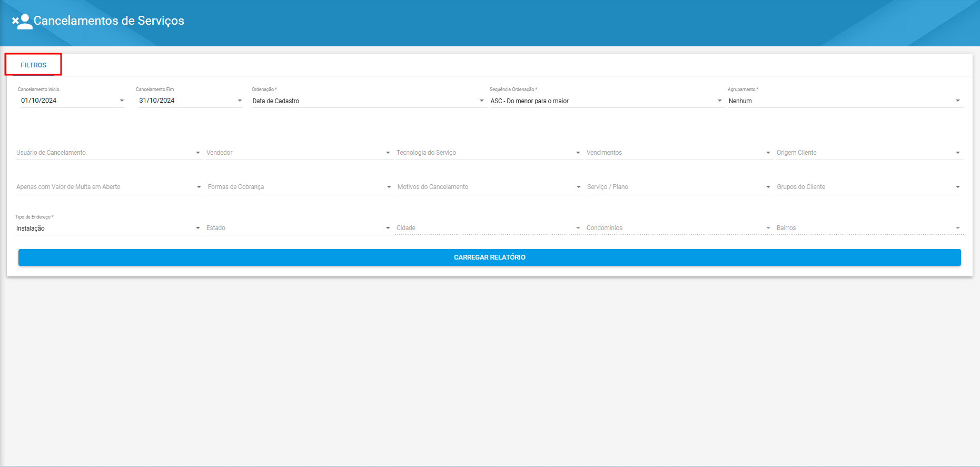Open Cancelamento Fim date field

(190, 101)
